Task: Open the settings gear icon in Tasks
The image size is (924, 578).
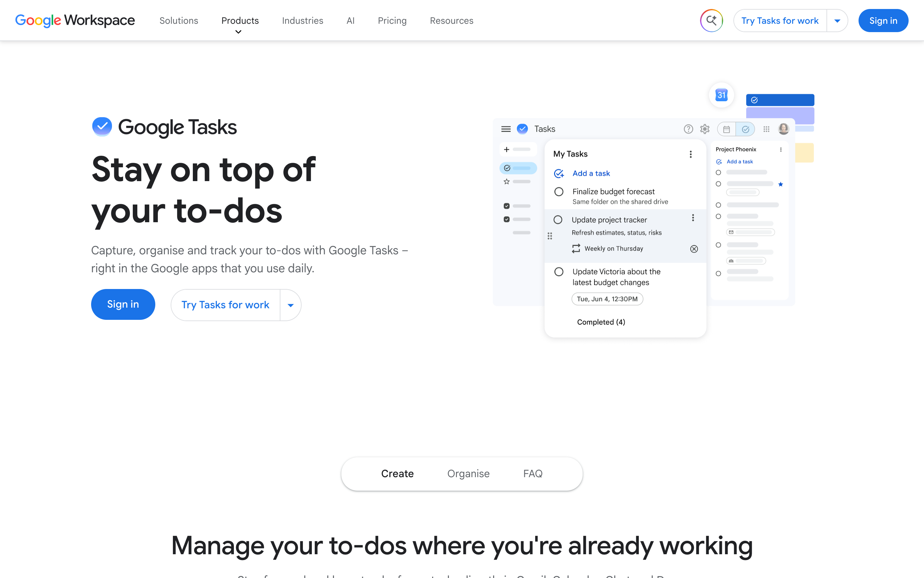Action: 705,129
